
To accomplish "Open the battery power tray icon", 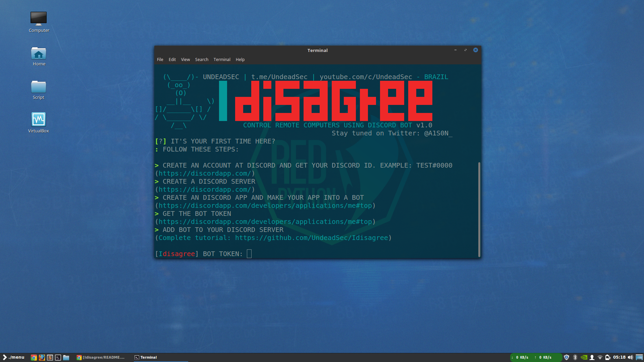I will [x=608, y=357].
